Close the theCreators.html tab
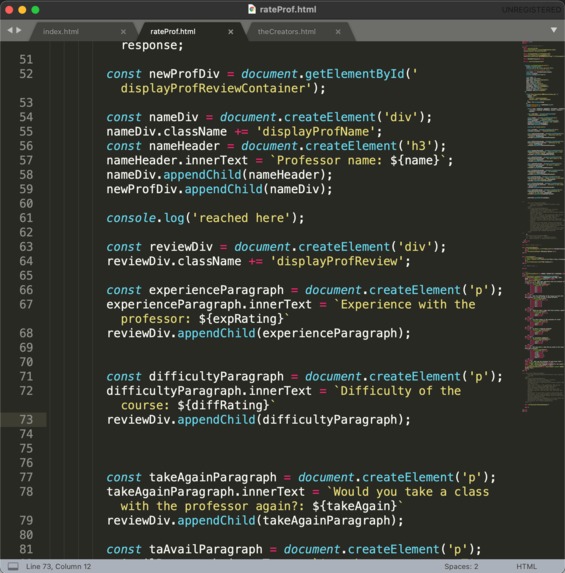The height and width of the screenshot is (573, 565). click(x=338, y=32)
